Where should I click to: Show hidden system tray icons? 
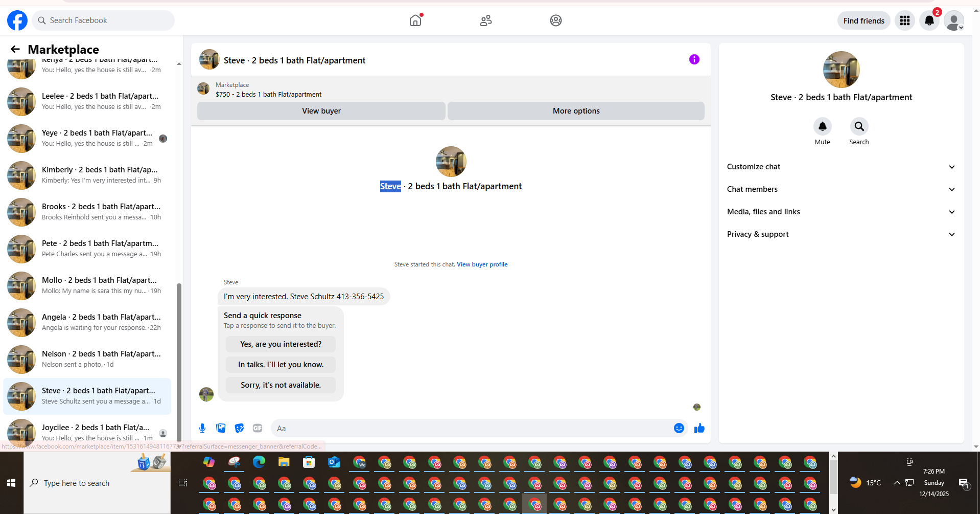(897, 482)
